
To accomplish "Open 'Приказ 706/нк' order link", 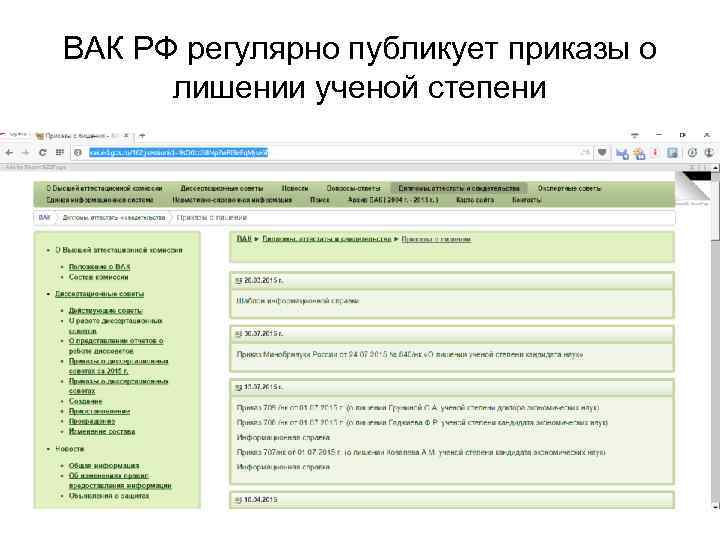I will coord(422,422).
